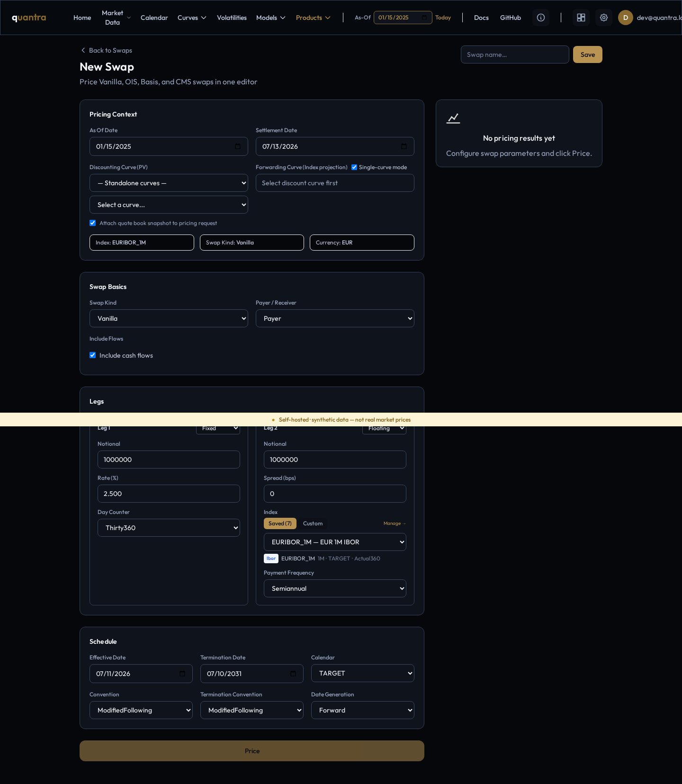
Task: Click the quantra logo
Action: [x=29, y=18]
